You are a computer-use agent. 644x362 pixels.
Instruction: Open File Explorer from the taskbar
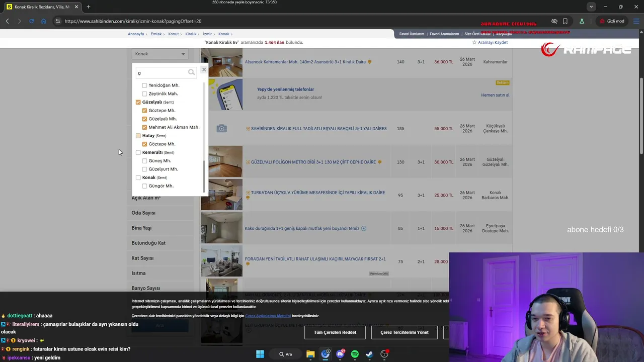click(x=310, y=354)
